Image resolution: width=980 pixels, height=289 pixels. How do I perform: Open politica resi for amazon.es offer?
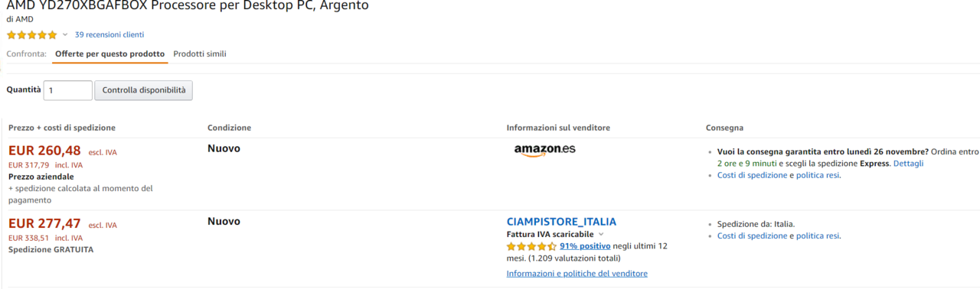(x=818, y=175)
